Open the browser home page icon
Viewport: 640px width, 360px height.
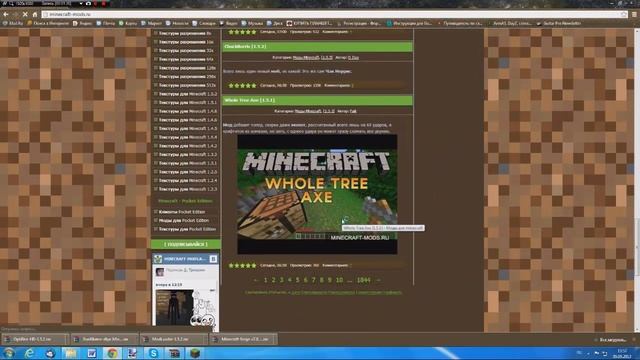[35, 14]
